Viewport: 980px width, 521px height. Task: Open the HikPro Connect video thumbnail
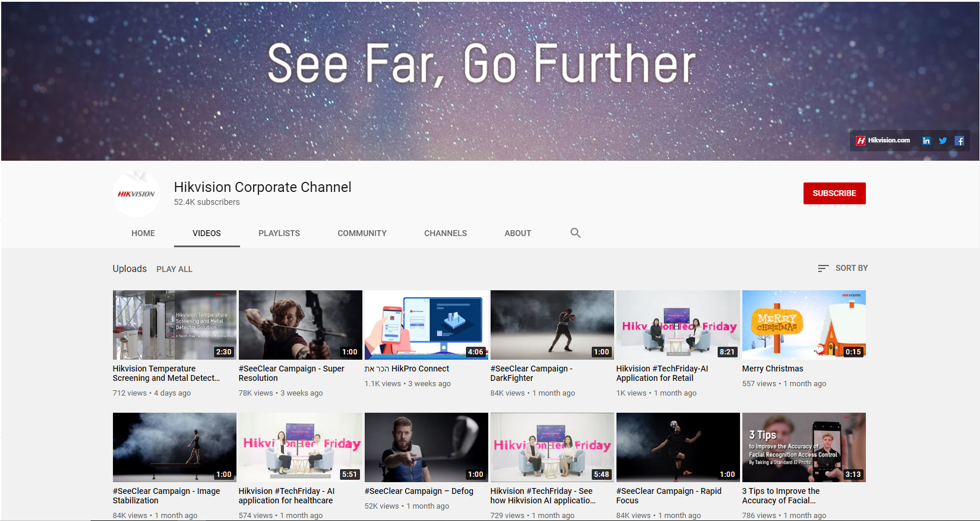coord(426,325)
